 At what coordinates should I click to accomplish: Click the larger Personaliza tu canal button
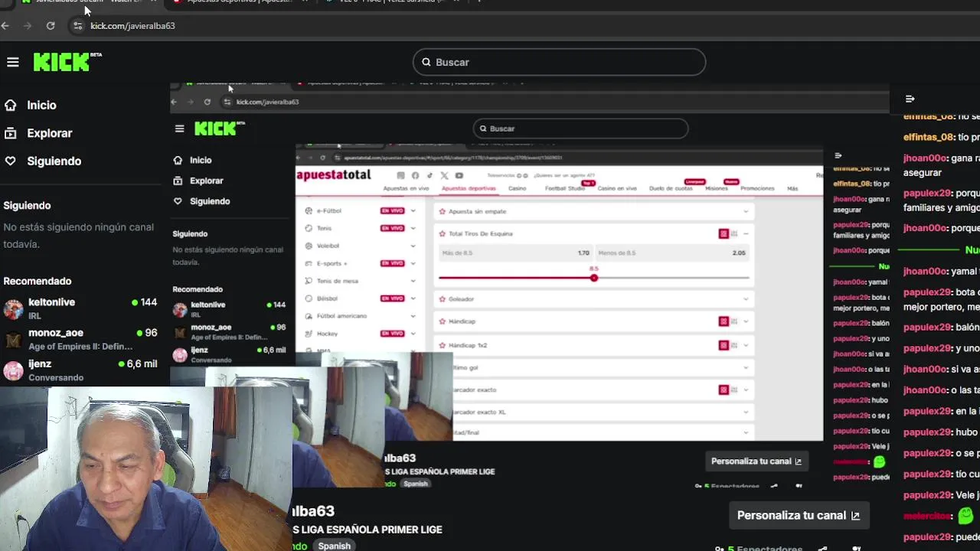point(799,516)
